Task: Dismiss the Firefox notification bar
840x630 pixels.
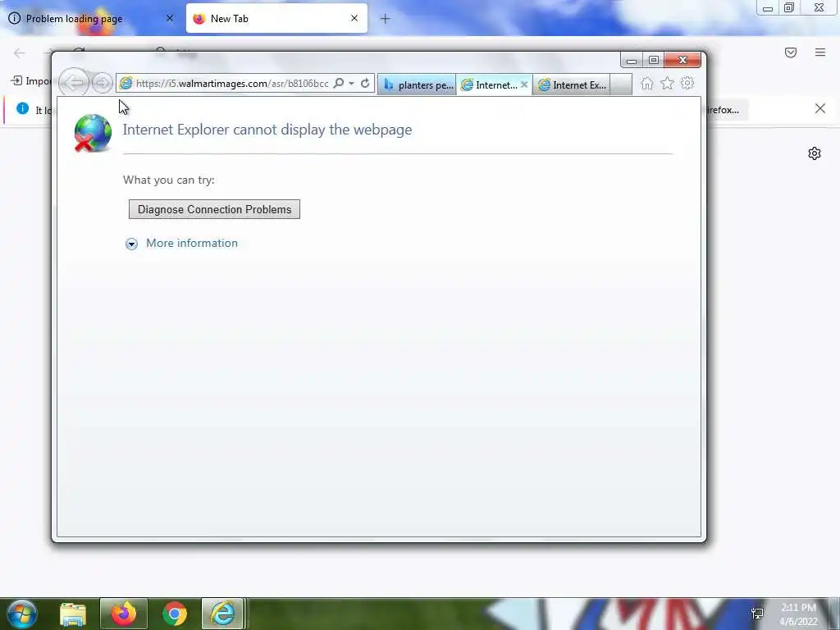Action: pos(820,109)
